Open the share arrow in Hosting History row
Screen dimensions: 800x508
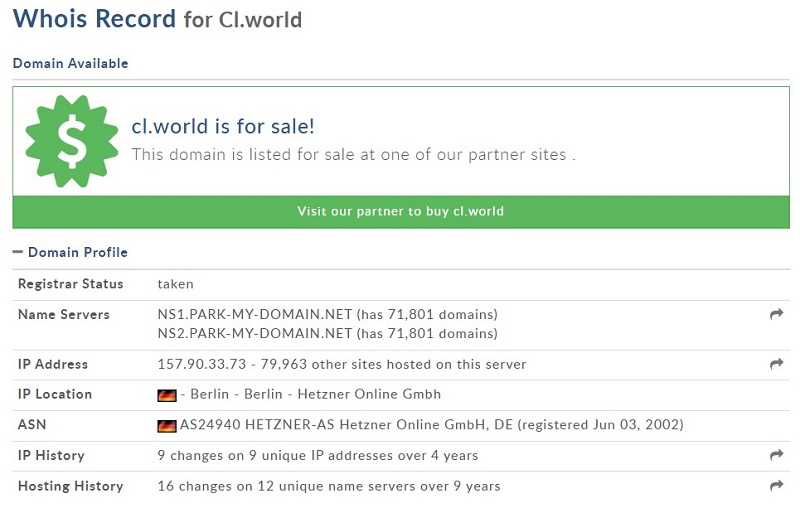click(x=776, y=486)
